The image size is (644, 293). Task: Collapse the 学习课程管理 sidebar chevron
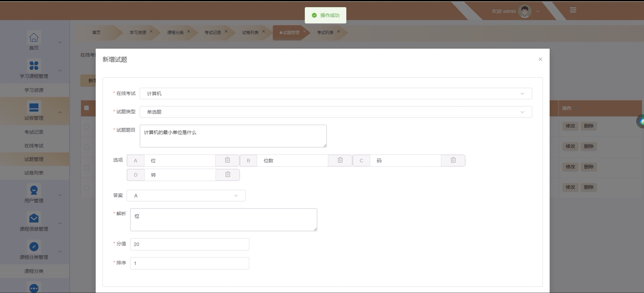click(60, 71)
